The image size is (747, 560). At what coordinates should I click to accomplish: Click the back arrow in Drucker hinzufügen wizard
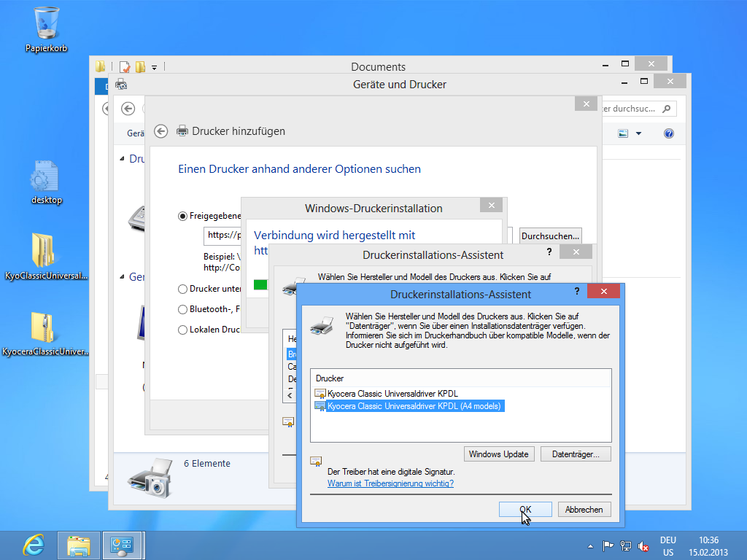pyautogui.click(x=161, y=131)
